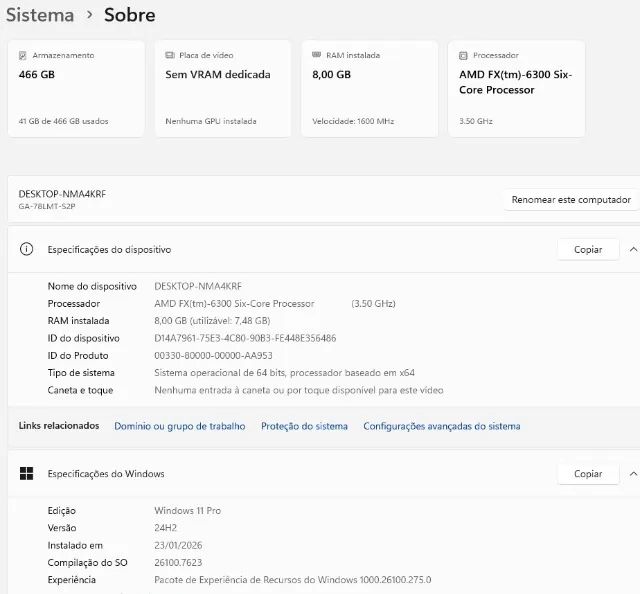640x594 pixels.
Task: Open the RAM instalada 8,00 GB card
Action: 369,89
